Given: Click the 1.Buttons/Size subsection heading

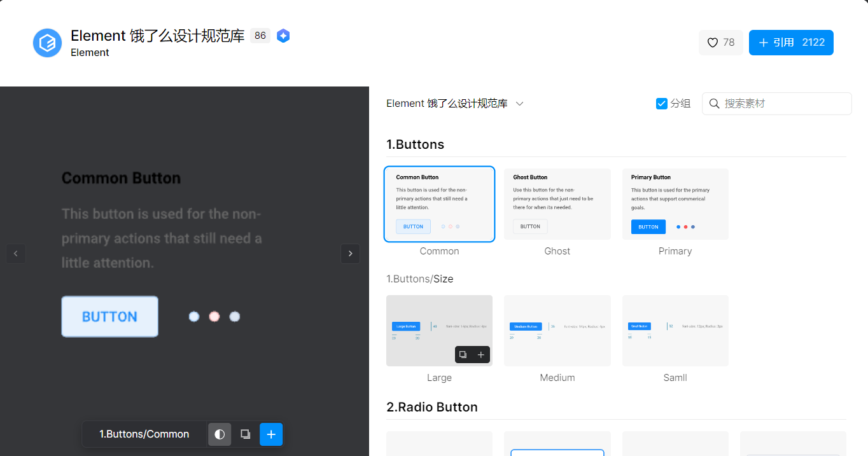Looking at the screenshot, I should click(x=420, y=279).
